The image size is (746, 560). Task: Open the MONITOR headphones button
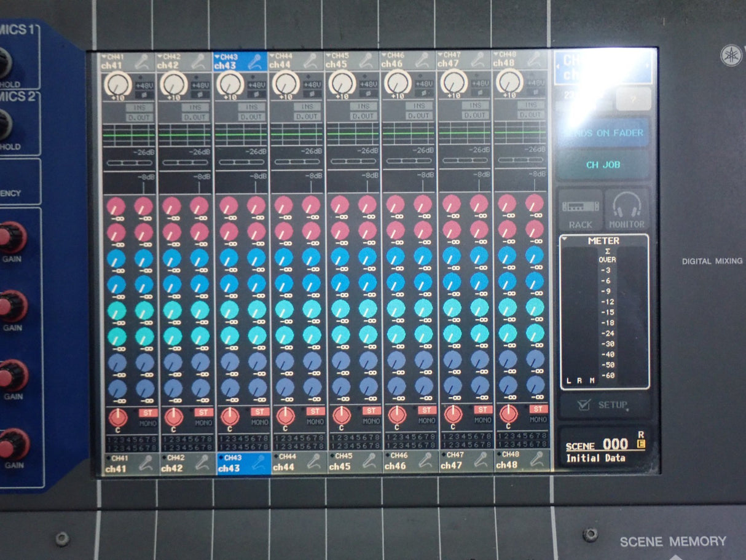click(627, 210)
